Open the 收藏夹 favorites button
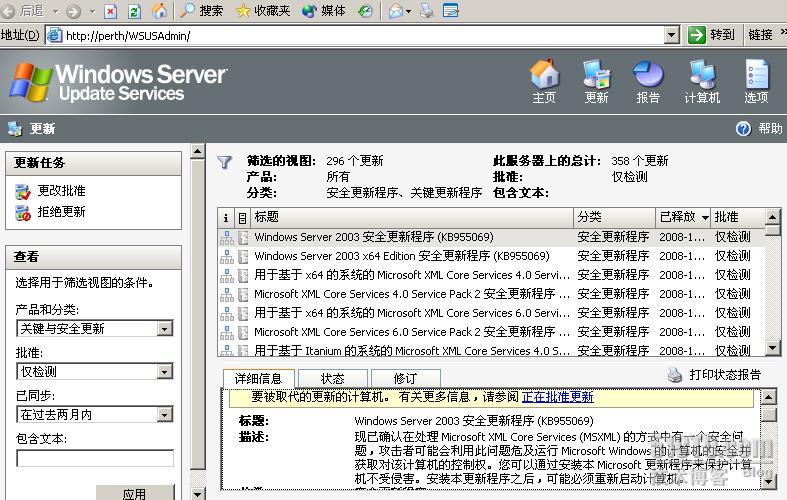This screenshot has width=787, height=500. point(264,11)
